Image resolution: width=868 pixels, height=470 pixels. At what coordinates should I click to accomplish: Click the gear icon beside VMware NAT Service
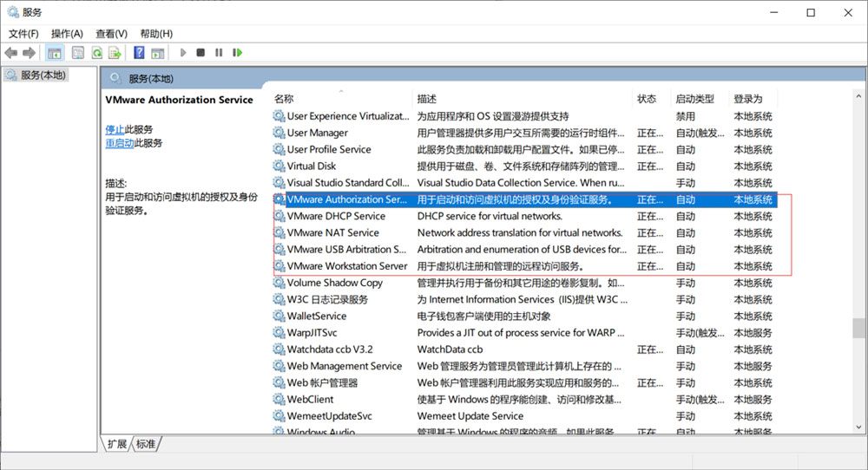click(279, 232)
